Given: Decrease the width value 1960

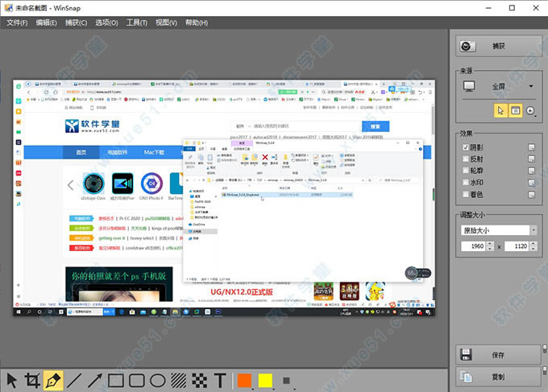Looking at the screenshot, I should click(x=490, y=249).
